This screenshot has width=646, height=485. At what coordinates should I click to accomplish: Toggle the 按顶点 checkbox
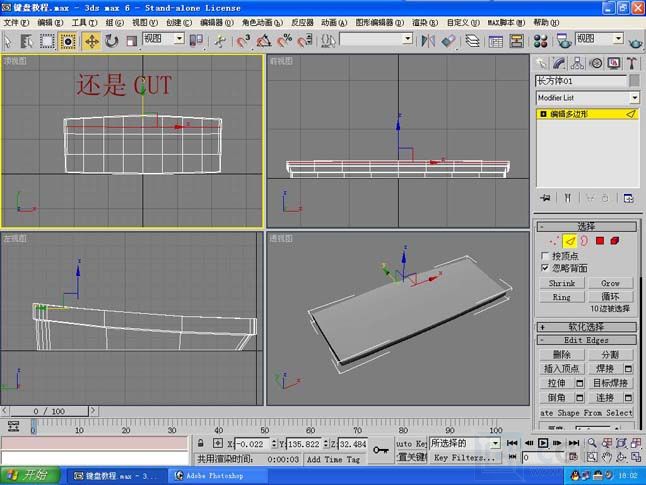(x=545, y=256)
